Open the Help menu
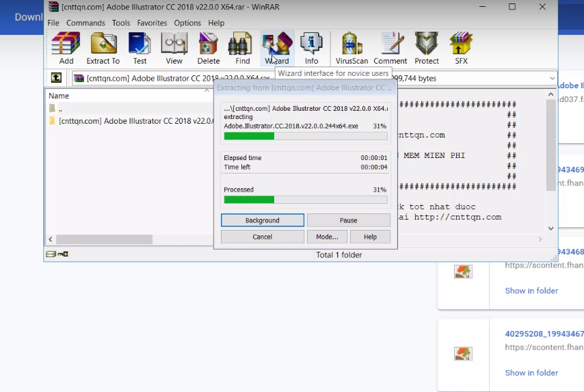This screenshot has width=584, height=392. tap(216, 23)
